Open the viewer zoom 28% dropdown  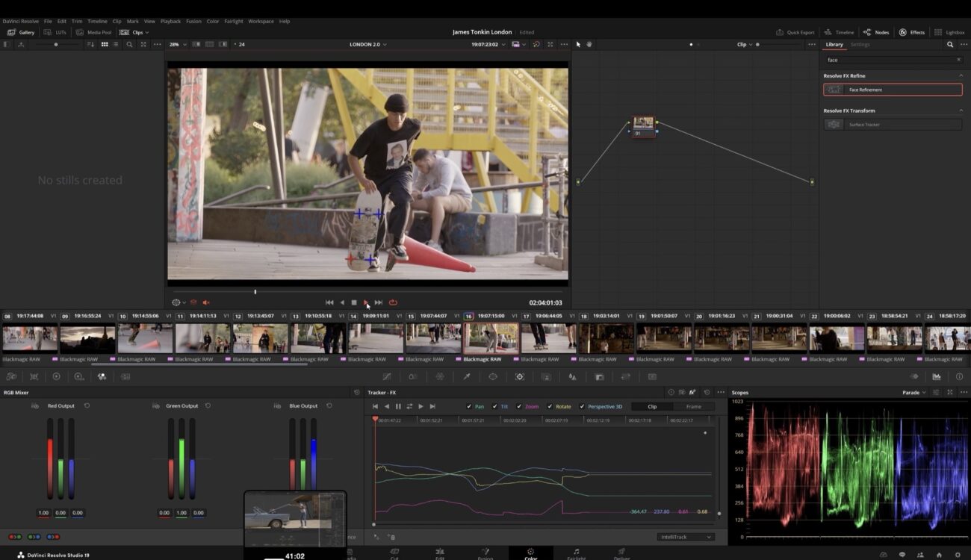point(176,45)
